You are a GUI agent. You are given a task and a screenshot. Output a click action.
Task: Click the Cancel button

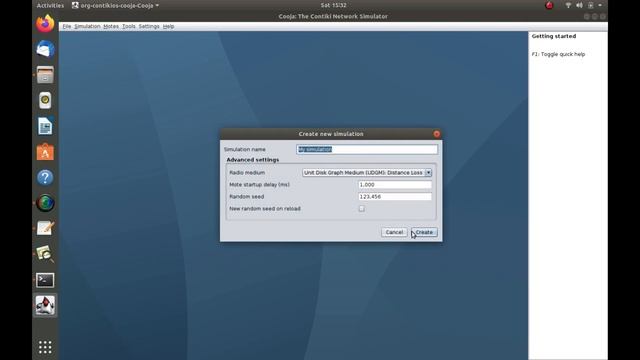click(x=394, y=232)
